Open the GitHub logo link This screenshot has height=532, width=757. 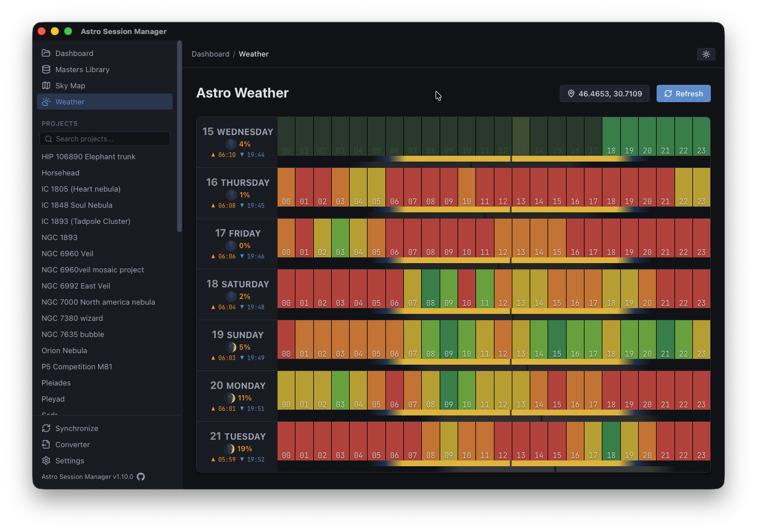[x=141, y=477]
